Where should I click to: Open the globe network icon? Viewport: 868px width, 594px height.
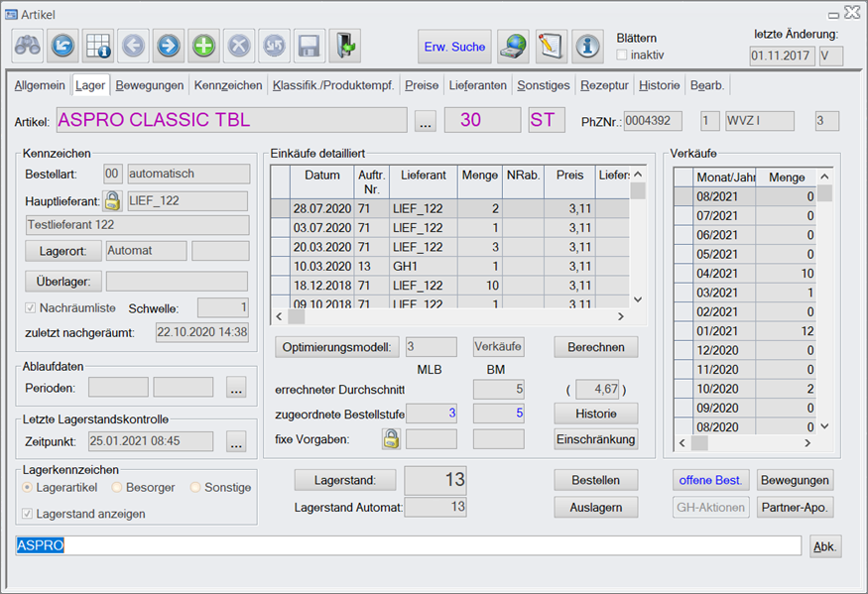(x=513, y=46)
